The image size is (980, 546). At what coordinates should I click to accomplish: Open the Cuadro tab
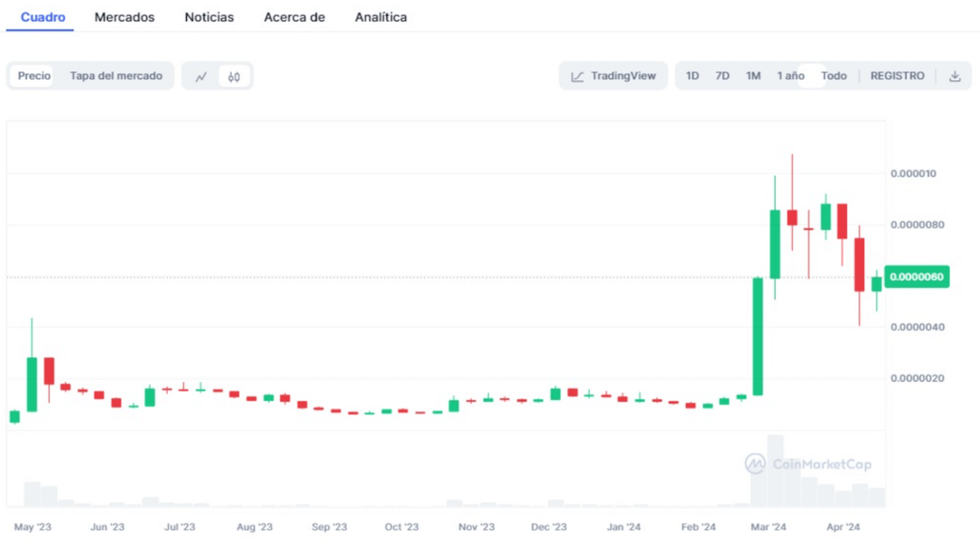point(43,17)
